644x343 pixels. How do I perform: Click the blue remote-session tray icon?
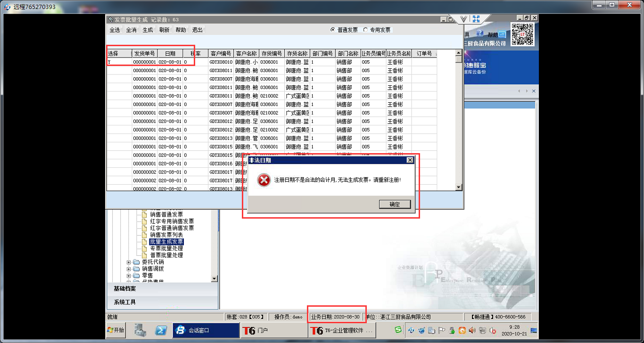pyautogui.click(x=412, y=330)
